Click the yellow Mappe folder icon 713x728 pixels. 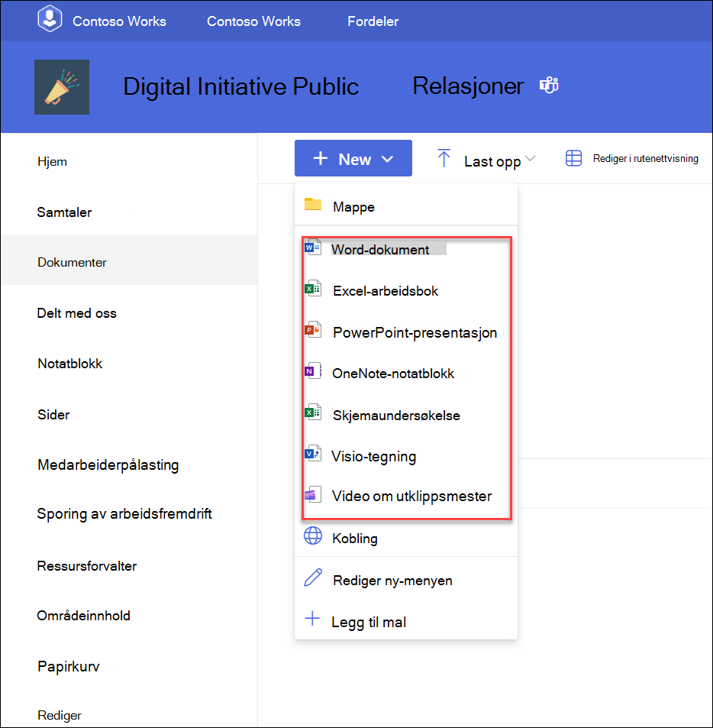[x=313, y=204]
